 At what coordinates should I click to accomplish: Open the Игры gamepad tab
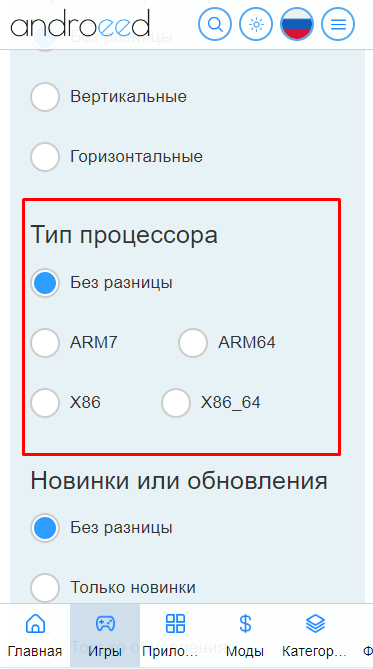coord(105,635)
